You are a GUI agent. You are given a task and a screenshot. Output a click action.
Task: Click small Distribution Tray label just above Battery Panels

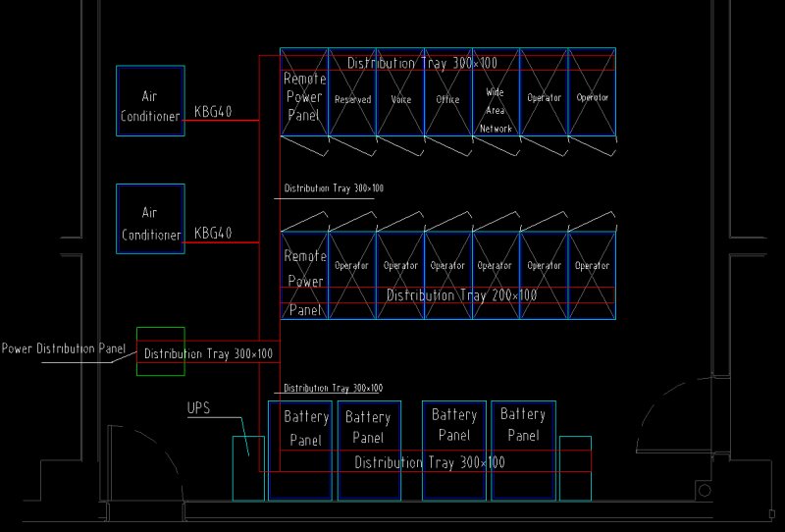[x=333, y=388]
